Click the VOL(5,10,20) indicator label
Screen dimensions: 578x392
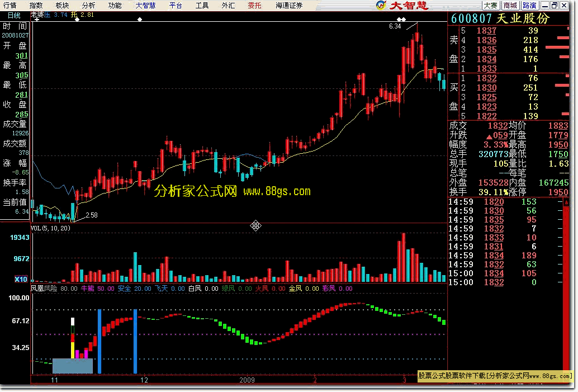point(50,228)
